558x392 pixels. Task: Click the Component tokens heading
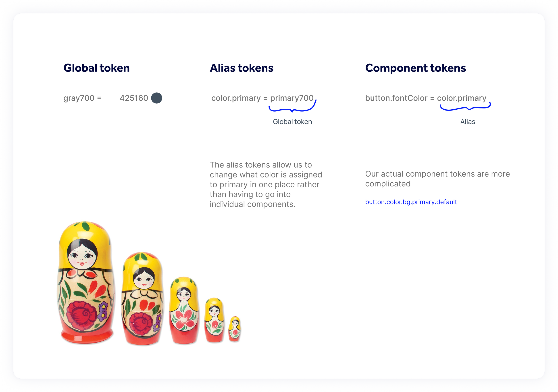[x=415, y=68]
